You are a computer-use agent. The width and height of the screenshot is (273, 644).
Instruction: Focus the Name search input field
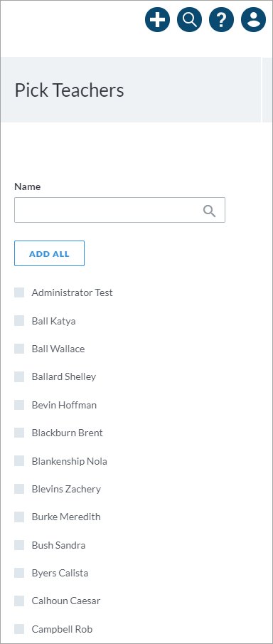120,210
